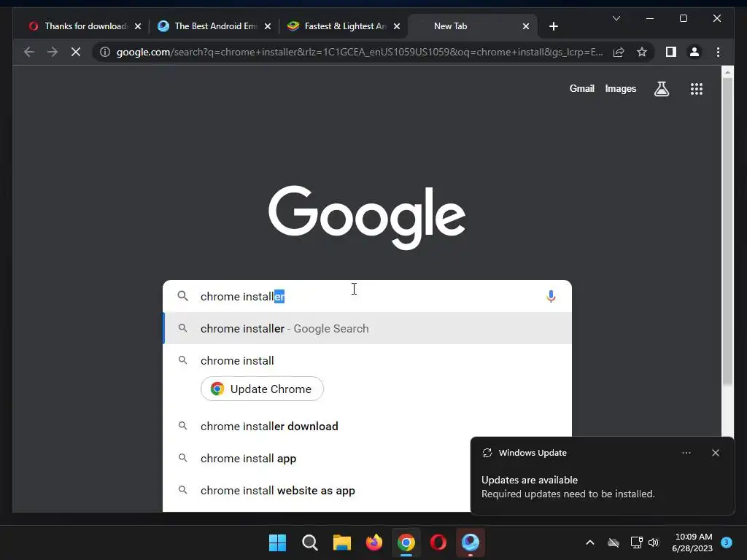Open notification center badge
The width and height of the screenshot is (747, 560).
(x=727, y=542)
